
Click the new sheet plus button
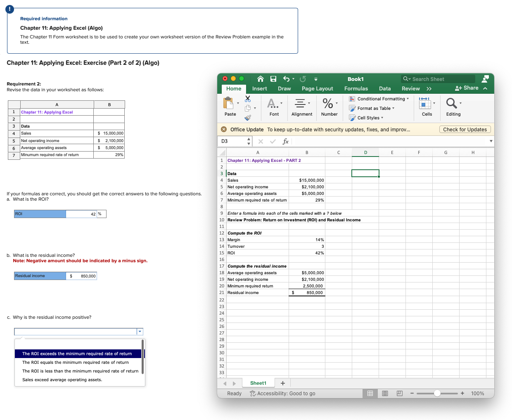click(282, 383)
